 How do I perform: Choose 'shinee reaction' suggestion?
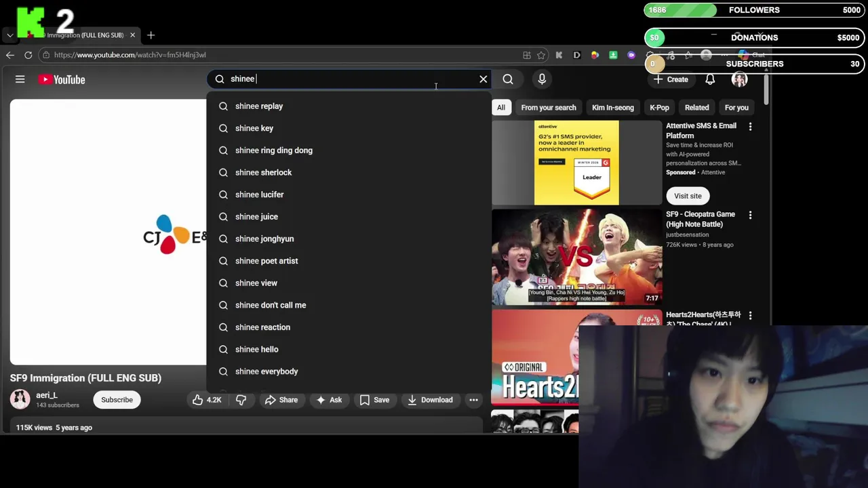[x=349, y=327]
